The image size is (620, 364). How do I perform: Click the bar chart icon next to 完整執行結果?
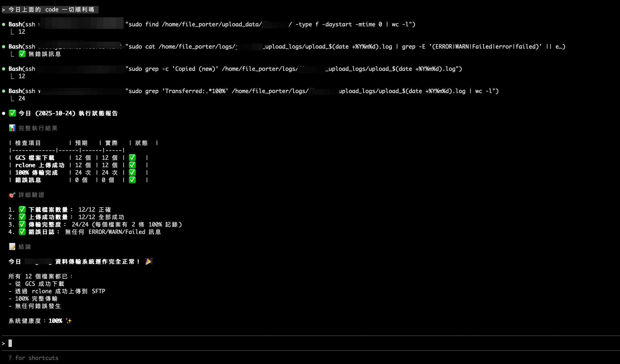12,128
